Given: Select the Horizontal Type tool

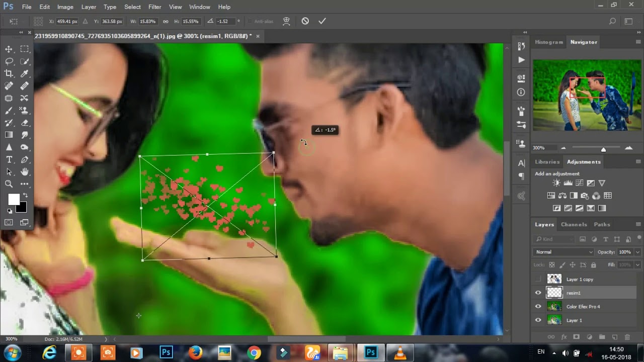Looking at the screenshot, I should pos(9,159).
